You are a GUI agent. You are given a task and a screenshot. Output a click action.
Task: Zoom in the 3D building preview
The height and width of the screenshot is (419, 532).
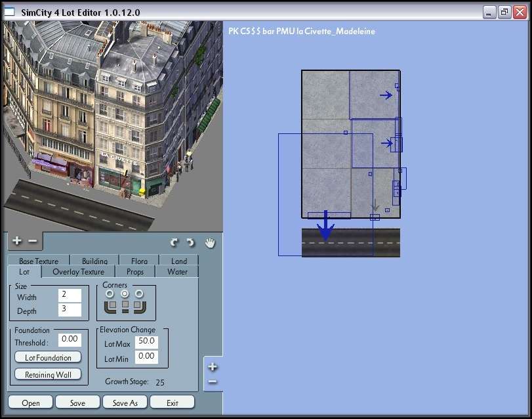(x=16, y=241)
